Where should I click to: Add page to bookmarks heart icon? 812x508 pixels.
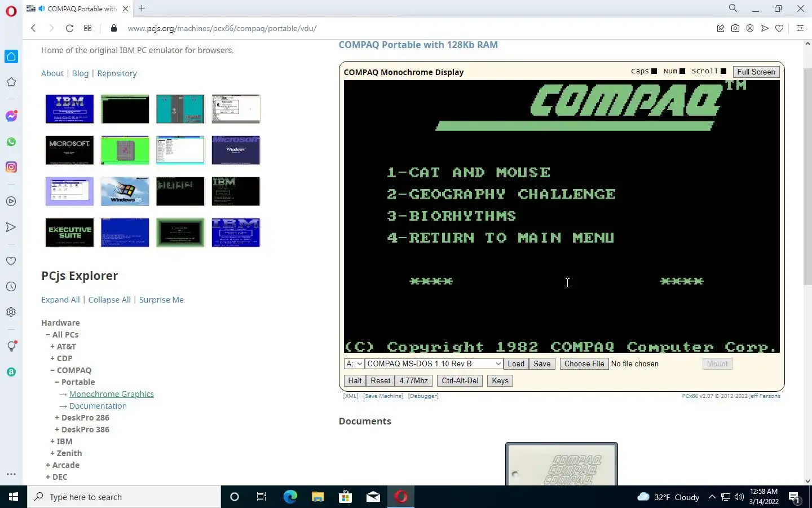tap(779, 28)
